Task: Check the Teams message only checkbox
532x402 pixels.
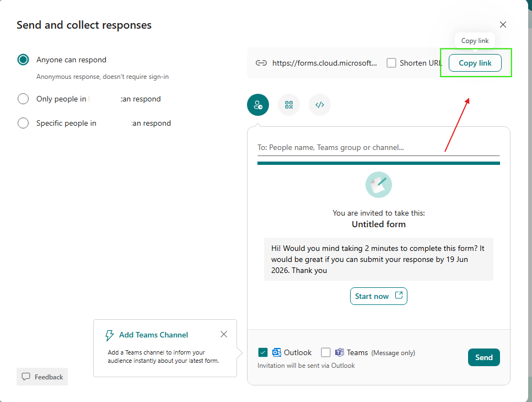Action: pos(326,352)
